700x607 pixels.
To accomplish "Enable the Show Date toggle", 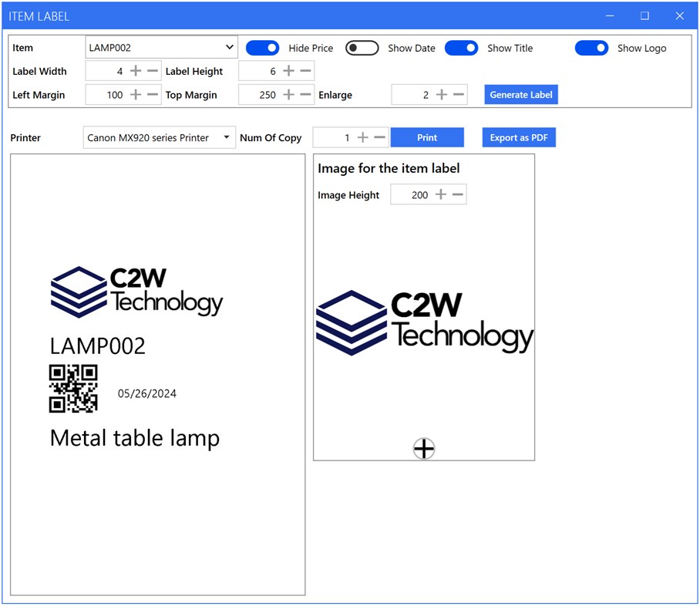I will point(361,48).
